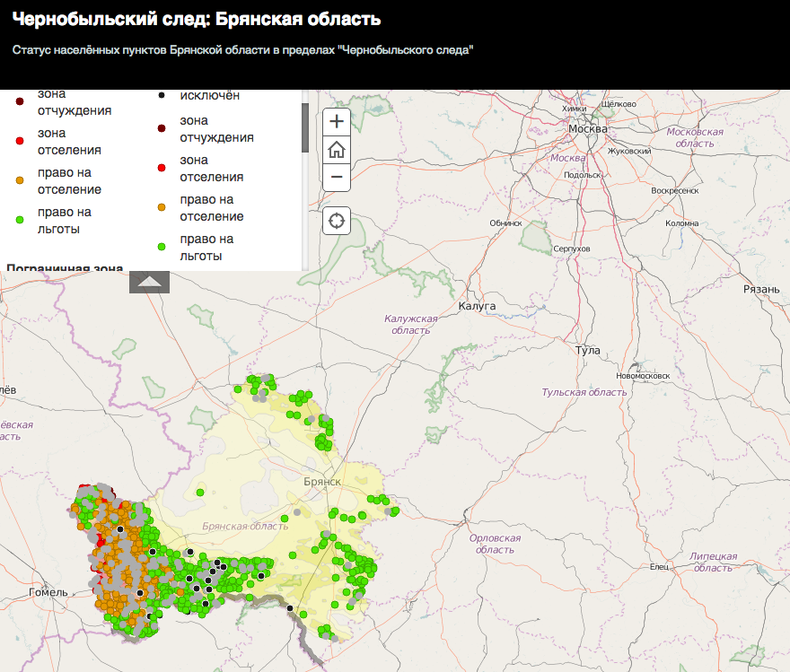
Task: Click the 'Пограничная зона' legend heading
Action: point(64,267)
